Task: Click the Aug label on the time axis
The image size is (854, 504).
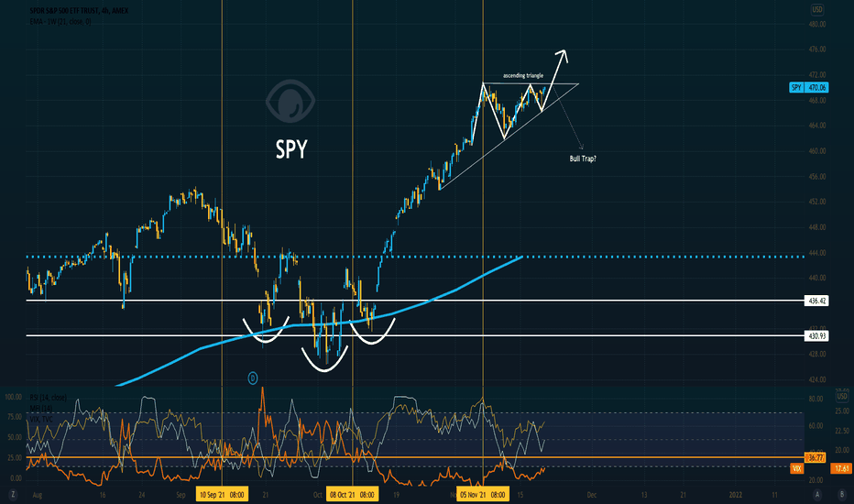Action: [37, 495]
